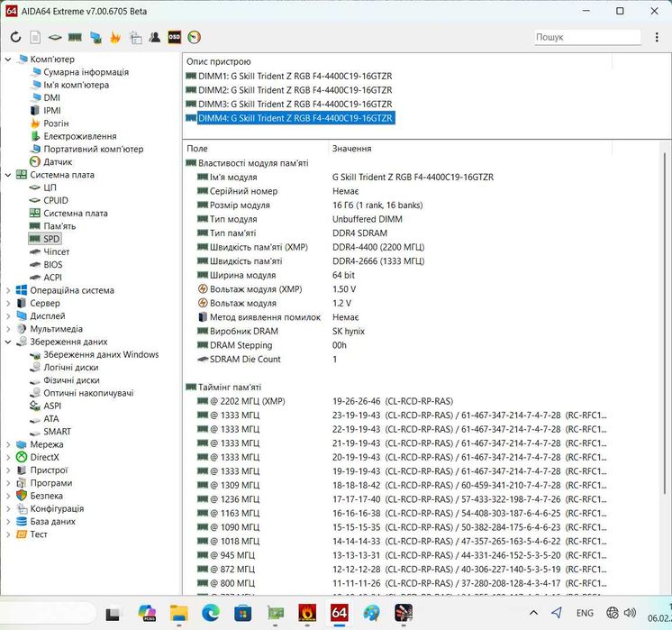Expand the Мультимедіа tree node
The image size is (672, 630).
point(8,330)
